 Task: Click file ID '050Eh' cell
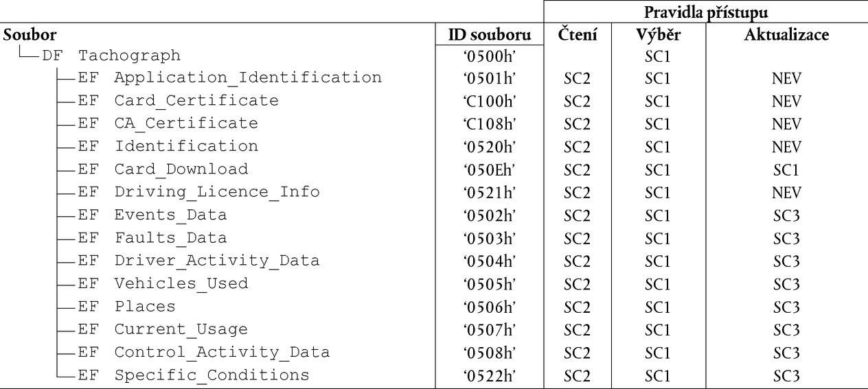[x=490, y=169]
